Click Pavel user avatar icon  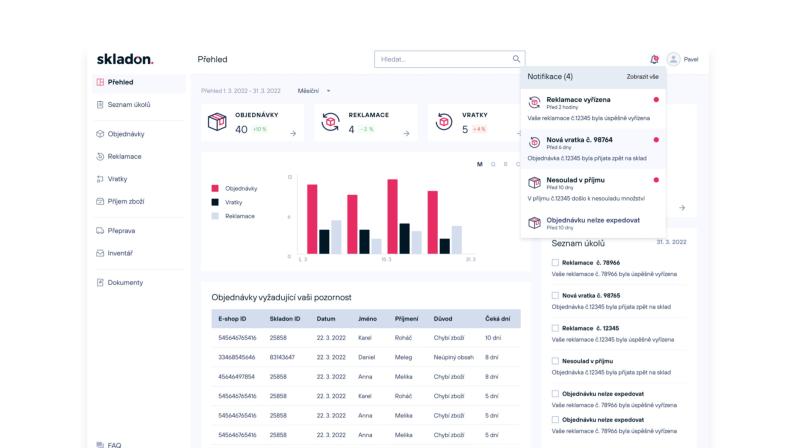coord(673,59)
